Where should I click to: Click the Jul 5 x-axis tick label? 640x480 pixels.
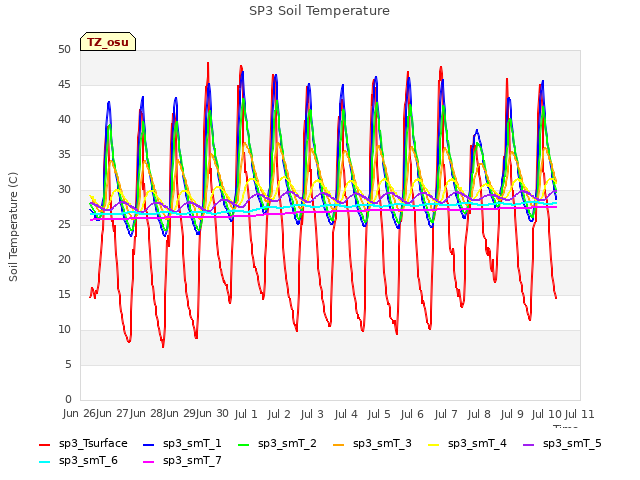pos(379,414)
